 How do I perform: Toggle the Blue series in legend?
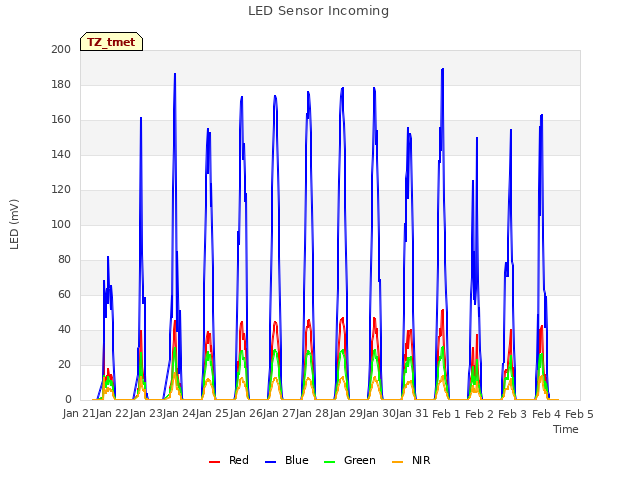coord(287,460)
